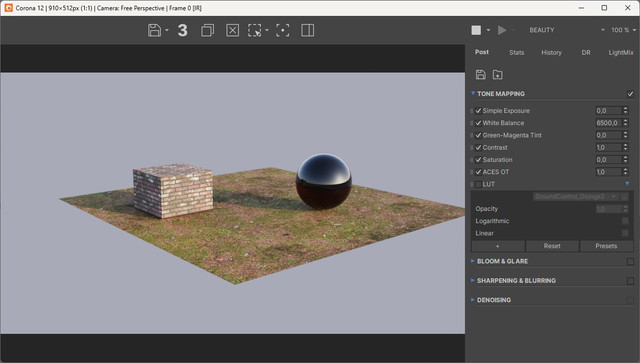
Task: Uncheck the Simple Exposure checkbox
Action: [478, 111]
